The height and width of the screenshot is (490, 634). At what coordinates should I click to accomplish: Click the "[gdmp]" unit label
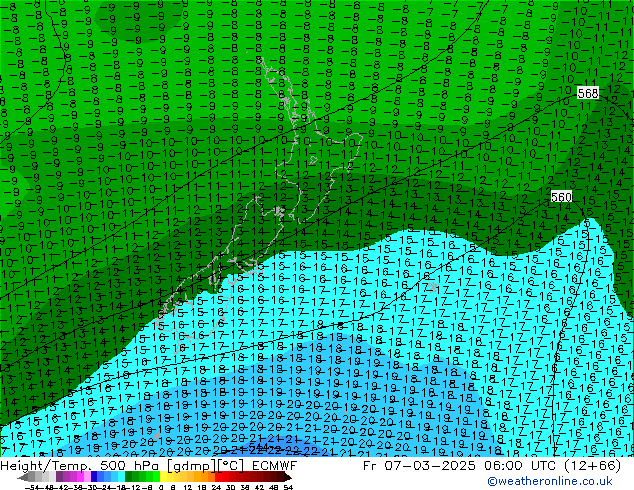coord(191,466)
